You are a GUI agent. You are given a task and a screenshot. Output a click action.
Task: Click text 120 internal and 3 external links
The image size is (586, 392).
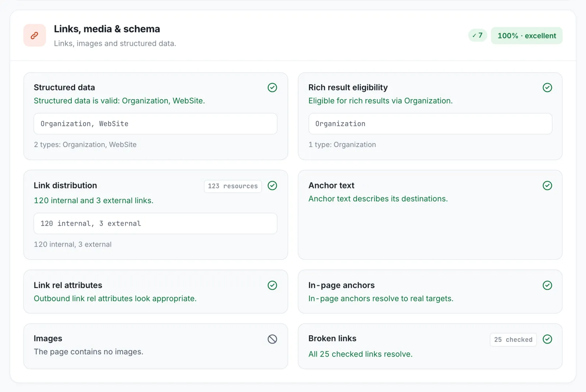coord(94,201)
